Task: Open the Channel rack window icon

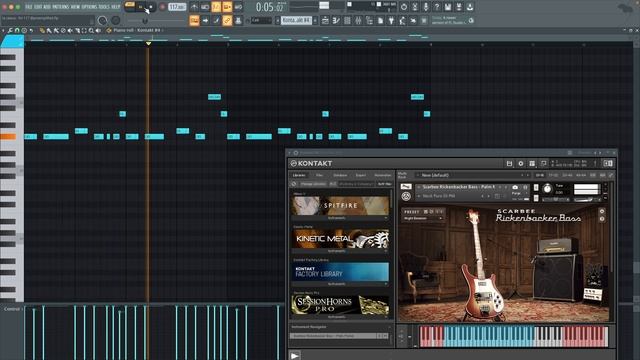Action: pos(347,20)
